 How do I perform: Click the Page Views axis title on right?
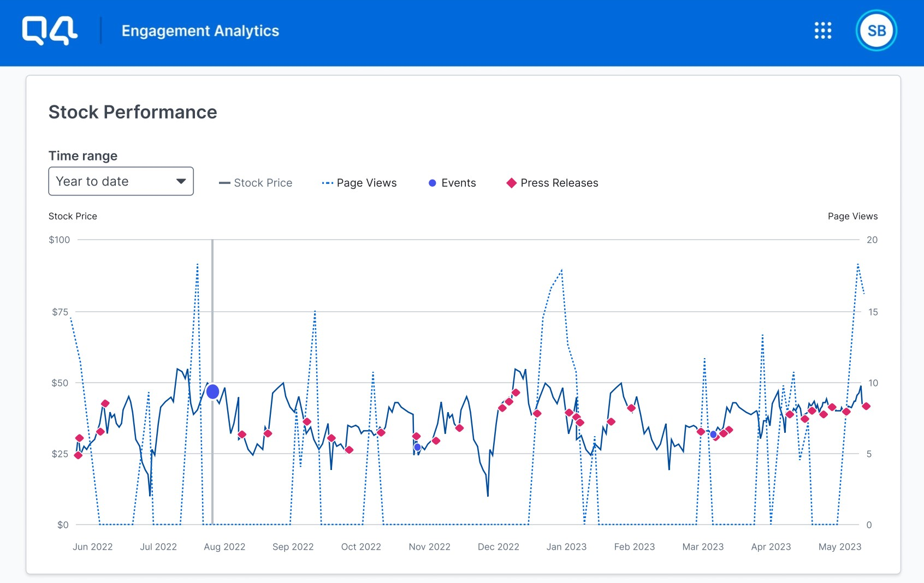(x=852, y=216)
